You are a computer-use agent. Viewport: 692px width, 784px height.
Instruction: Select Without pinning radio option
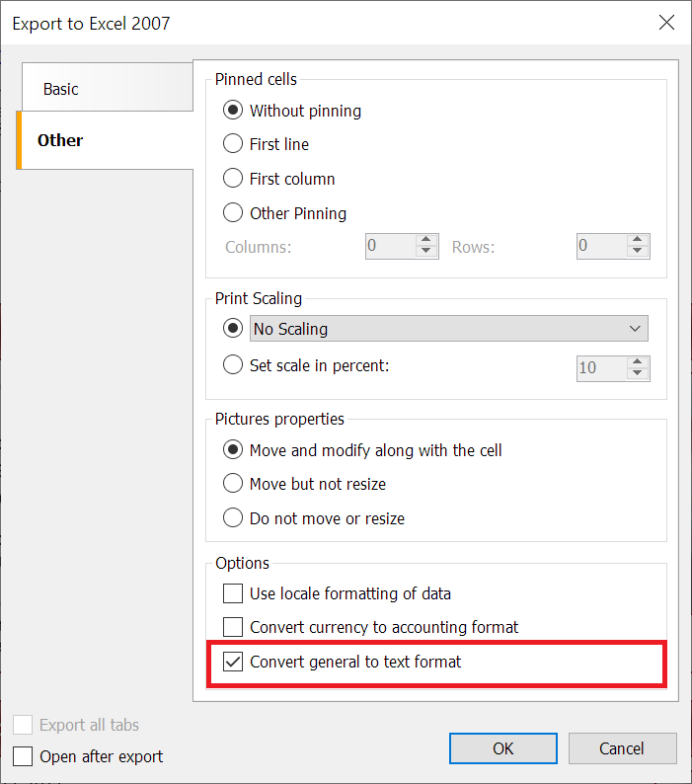coord(233,111)
